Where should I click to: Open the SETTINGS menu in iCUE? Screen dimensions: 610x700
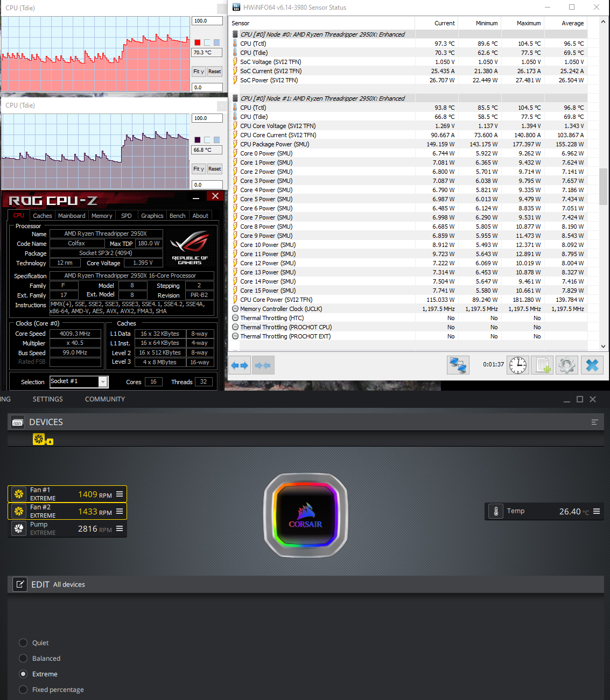pyautogui.click(x=48, y=399)
